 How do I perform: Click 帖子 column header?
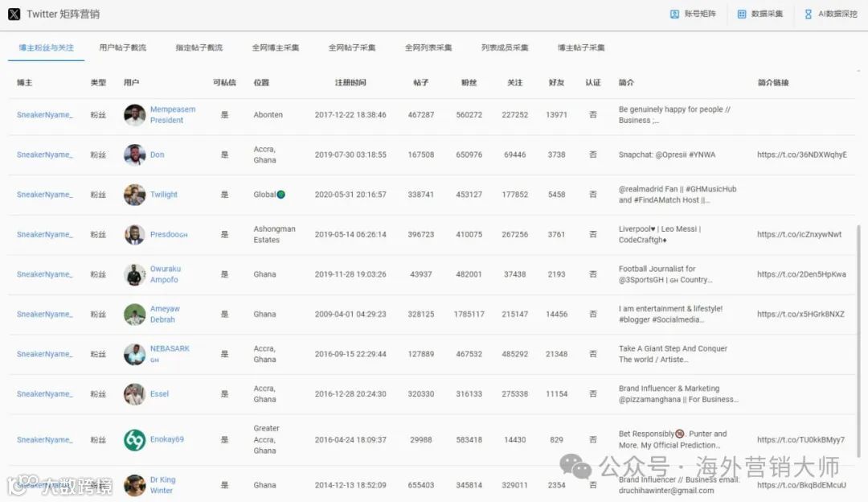420,83
